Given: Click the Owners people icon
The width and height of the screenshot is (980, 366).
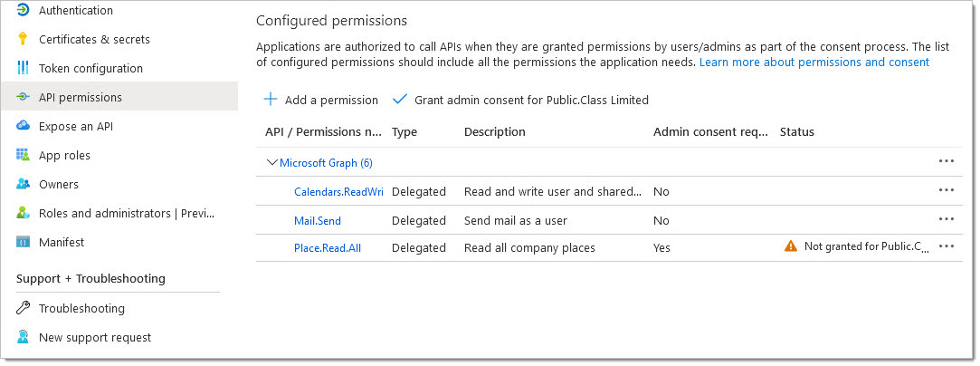Looking at the screenshot, I should click(24, 184).
